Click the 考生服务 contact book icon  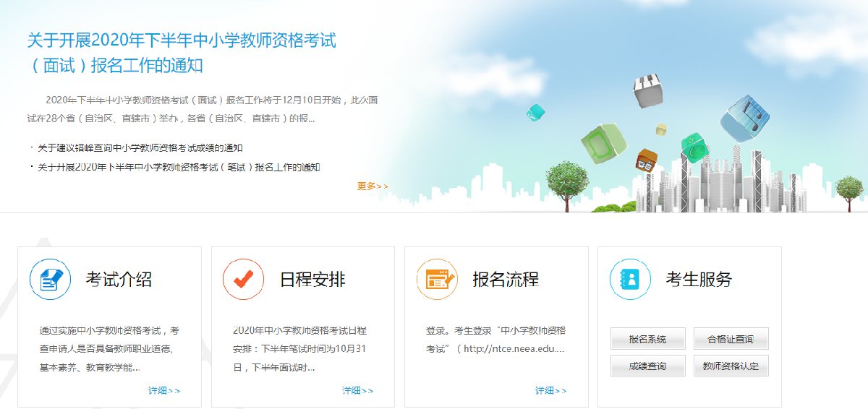click(631, 279)
